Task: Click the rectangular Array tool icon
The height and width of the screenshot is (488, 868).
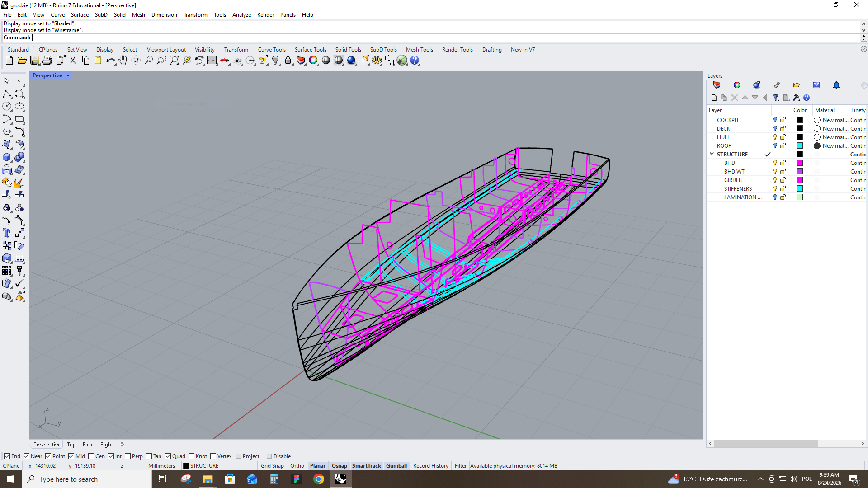Action: tap(7, 271)
